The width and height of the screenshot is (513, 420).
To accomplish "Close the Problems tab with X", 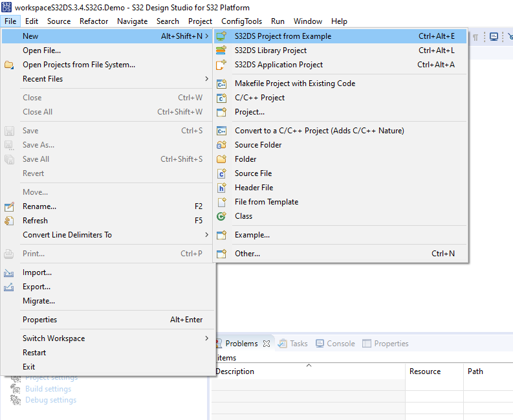I will pos(267,344).
